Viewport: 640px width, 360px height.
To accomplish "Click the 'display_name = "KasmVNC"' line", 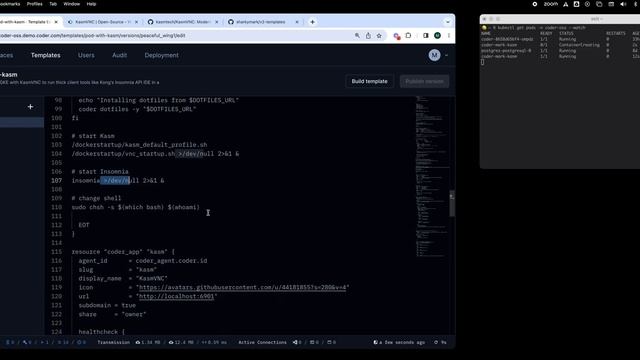I will [x=123, y=278].
